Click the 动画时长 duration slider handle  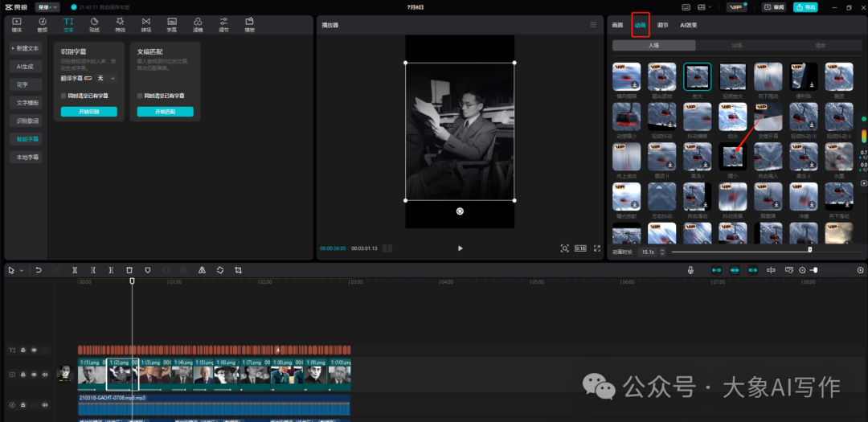(x=809, y=250)
